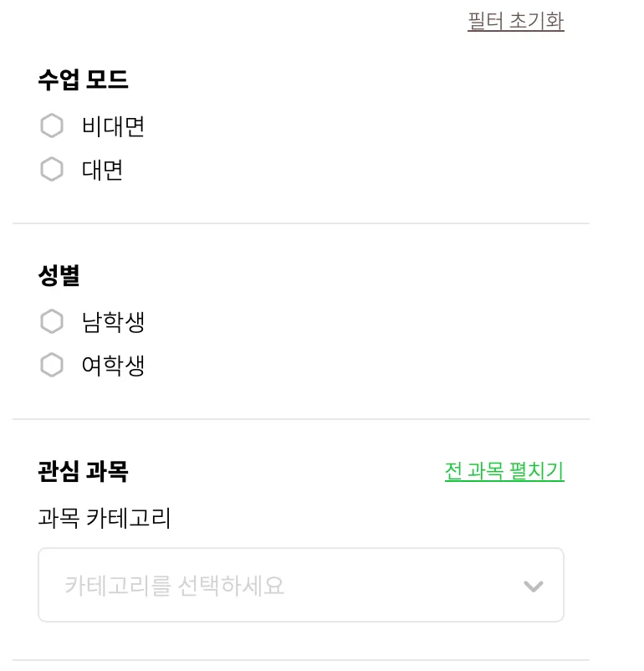Click the 카테고리를 선택하세요 placeholder text
Viewport: 644px width, 671px height.
[x=174, y=586]
